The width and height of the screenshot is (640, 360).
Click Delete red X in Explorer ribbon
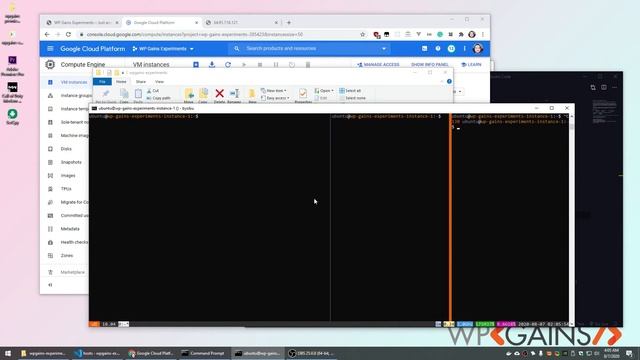pyautogui.click(x=220, y=96)
